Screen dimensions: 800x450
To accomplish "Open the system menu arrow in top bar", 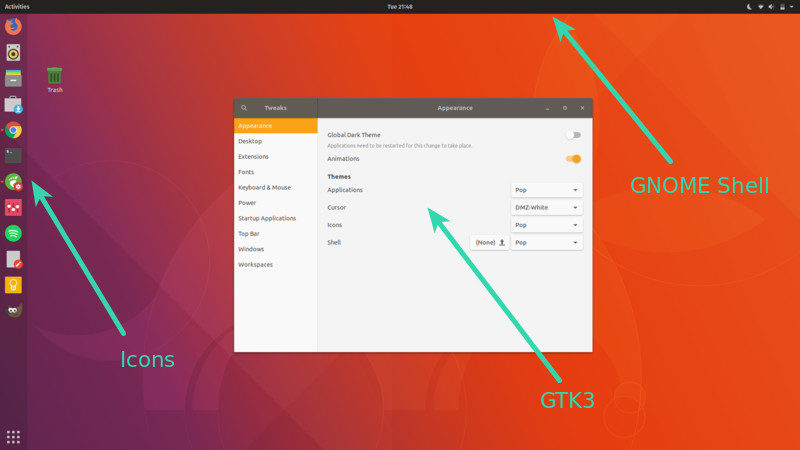I will pos(792,7).
